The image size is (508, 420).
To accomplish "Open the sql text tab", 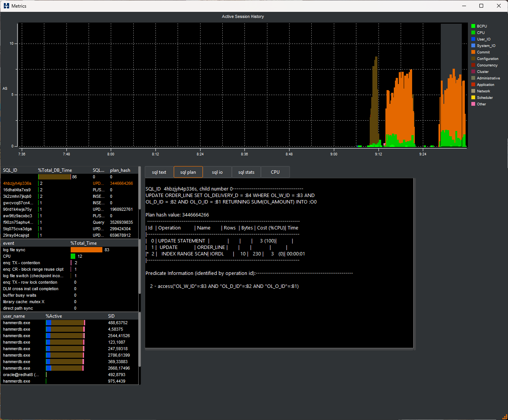I will pyautogui.click(x=159, y=172).
